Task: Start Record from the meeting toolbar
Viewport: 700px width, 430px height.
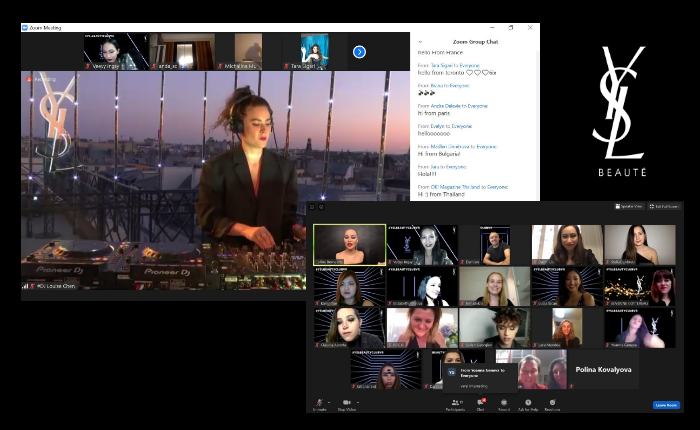Action: pyautogui.click(x=504, y=405)
